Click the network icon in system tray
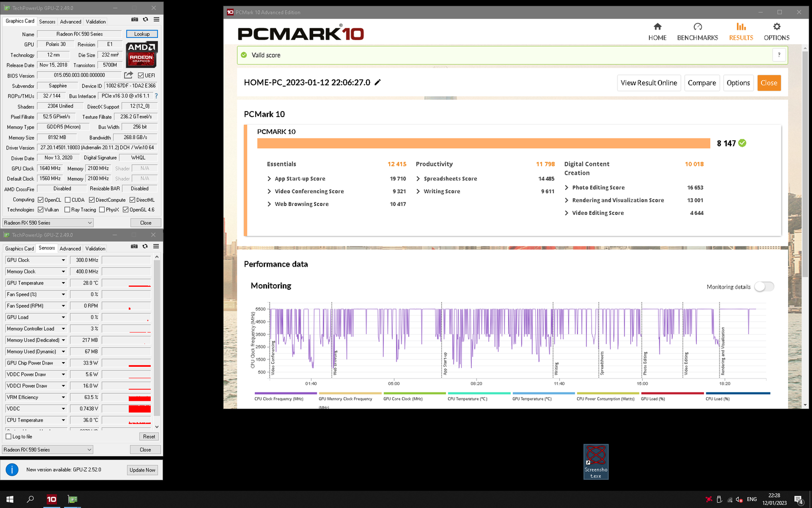The image size is (812, 508). coord(729,500)
